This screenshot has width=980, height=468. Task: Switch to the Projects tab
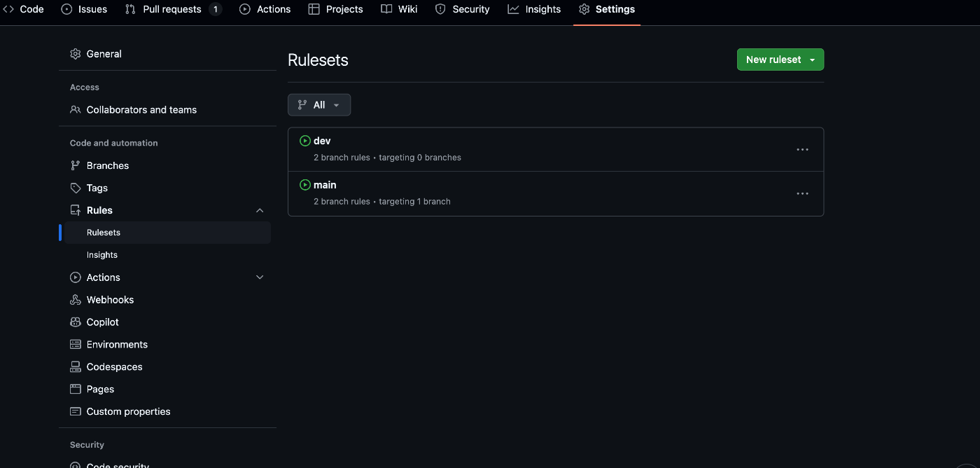point(336,9)
